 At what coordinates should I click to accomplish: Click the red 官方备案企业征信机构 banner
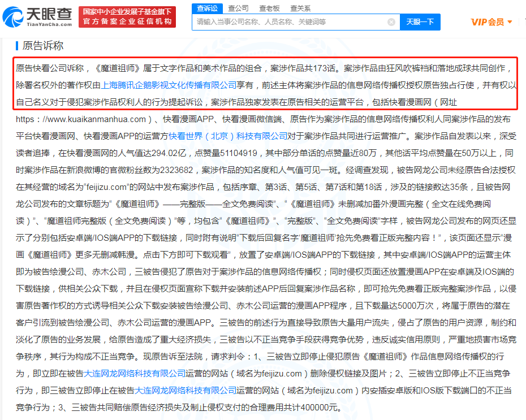[127, 17]
